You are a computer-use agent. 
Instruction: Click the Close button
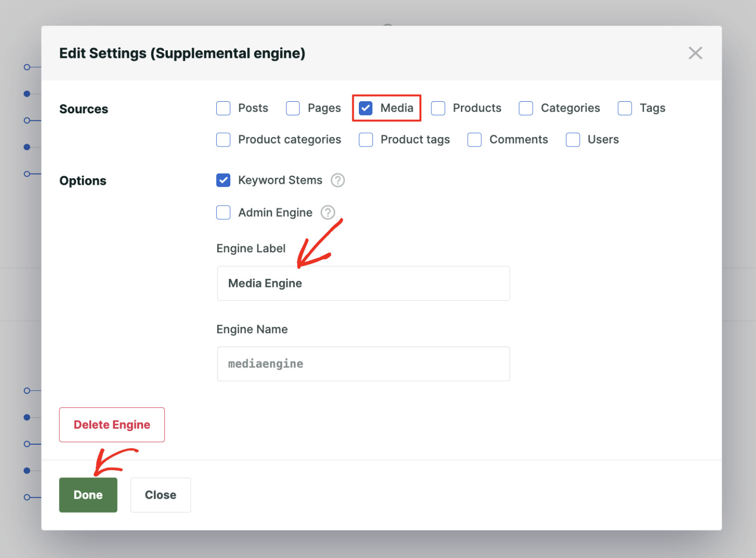click(x=160, y=495)
